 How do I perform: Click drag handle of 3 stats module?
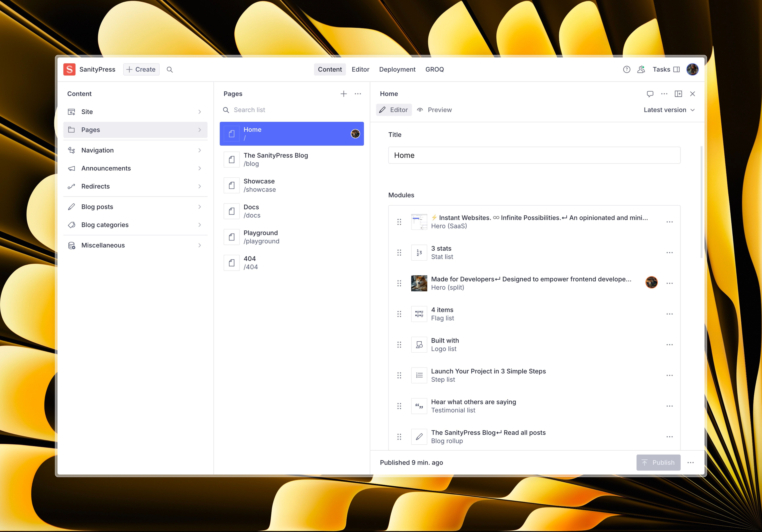pos(399,253)
